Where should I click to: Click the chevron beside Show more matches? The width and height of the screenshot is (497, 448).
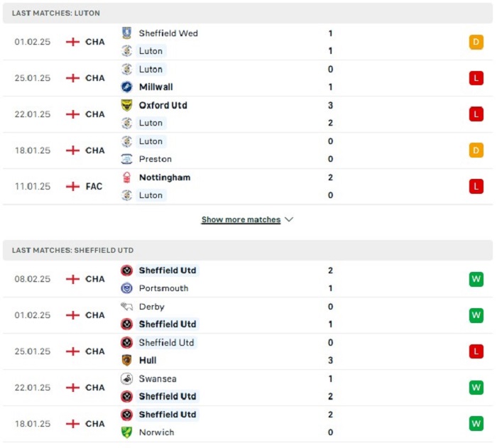pyautogui.click(x=289, y=219)
